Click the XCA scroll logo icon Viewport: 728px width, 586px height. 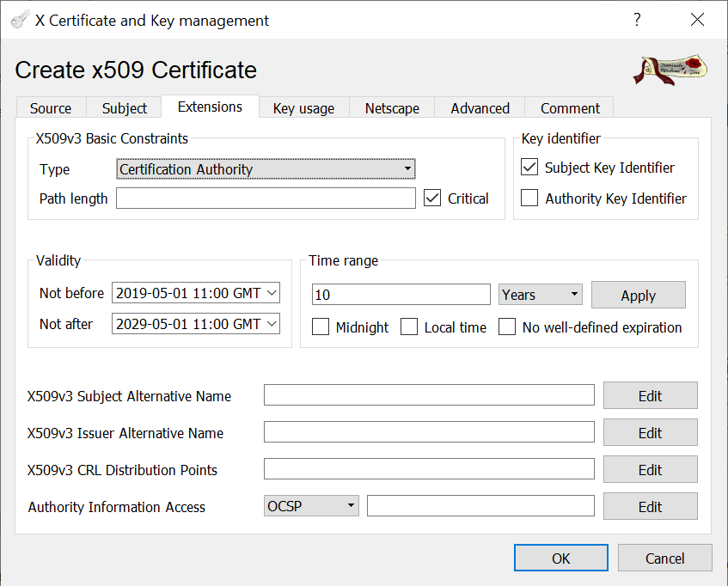coord(670,70)
